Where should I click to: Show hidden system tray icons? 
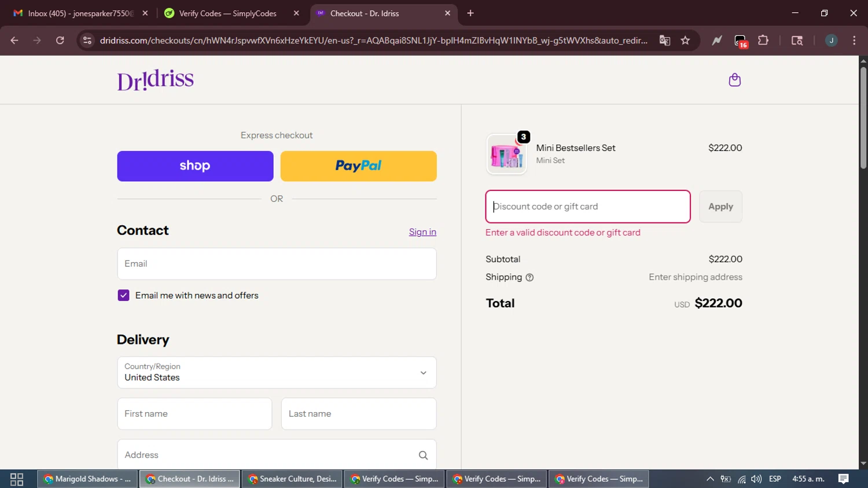pyautogui.click(x=710, y=479)
